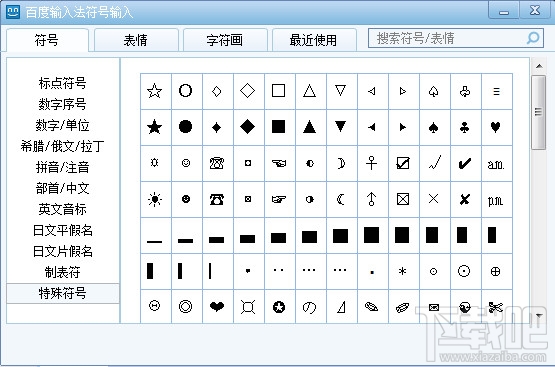Insert the solid downward triangle ▼
Screen dimensions: 555x367
coord(341,127)
